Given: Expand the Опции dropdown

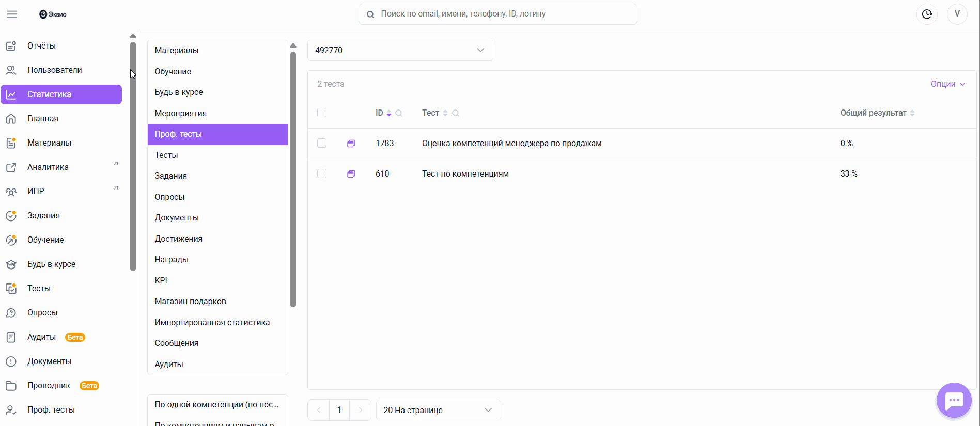Looking at the screenshot, I should [x=947, y=84].
